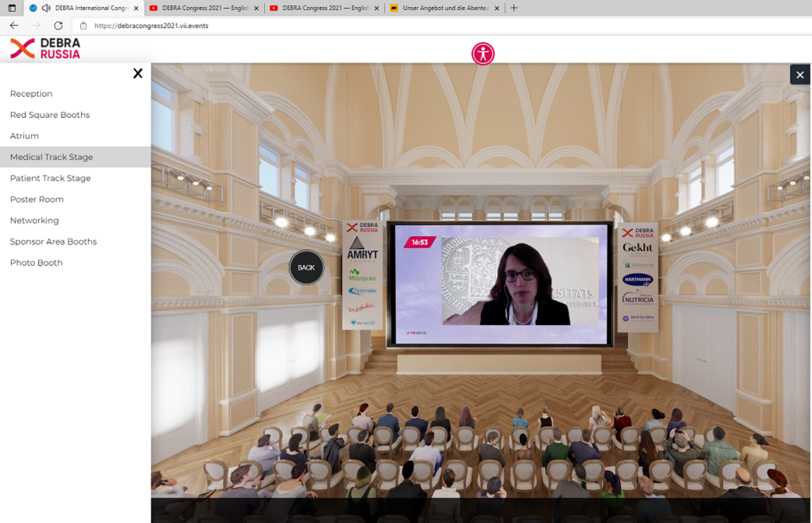Click the round BACK button
Image resolution: width=812 pixels, height=523 pixels.
coord(306,267)
